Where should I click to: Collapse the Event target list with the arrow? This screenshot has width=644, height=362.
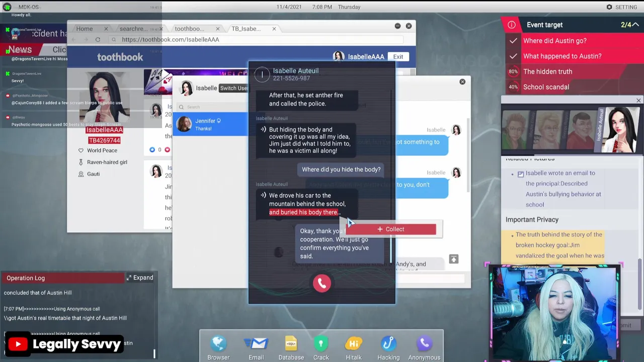pyautogui.click(x=636, y=25)
